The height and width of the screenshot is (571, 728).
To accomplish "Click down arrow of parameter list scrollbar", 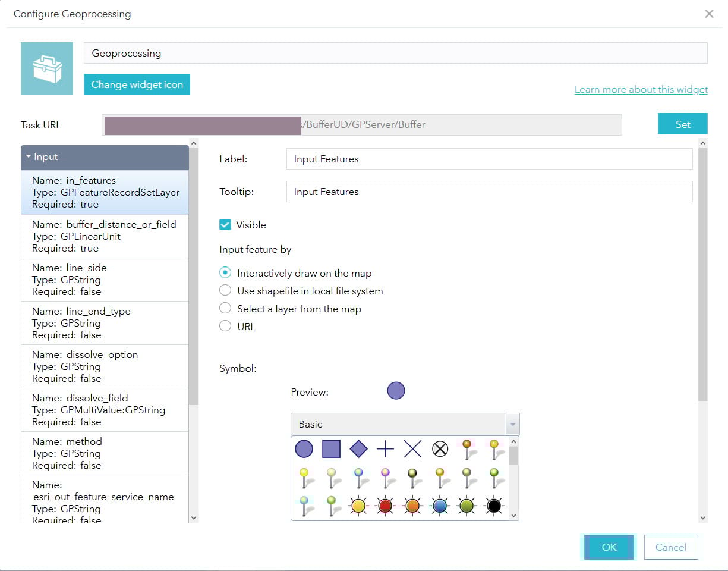I will 193,518.
